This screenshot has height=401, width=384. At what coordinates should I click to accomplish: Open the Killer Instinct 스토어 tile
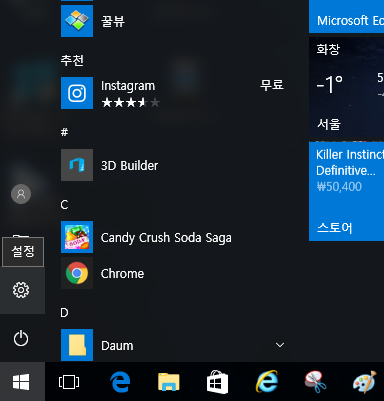(x=347, y=191)
